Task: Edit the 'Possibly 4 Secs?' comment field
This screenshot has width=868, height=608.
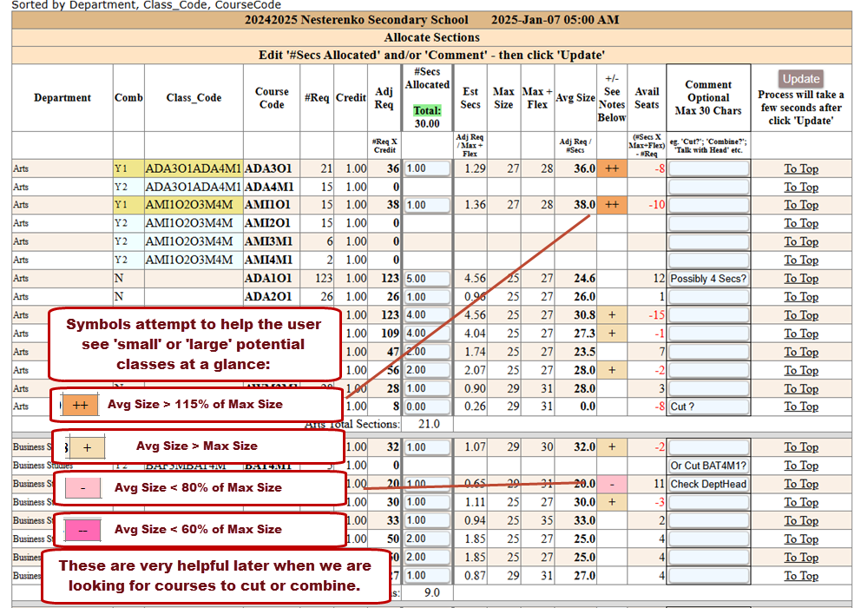Action: 708,279
